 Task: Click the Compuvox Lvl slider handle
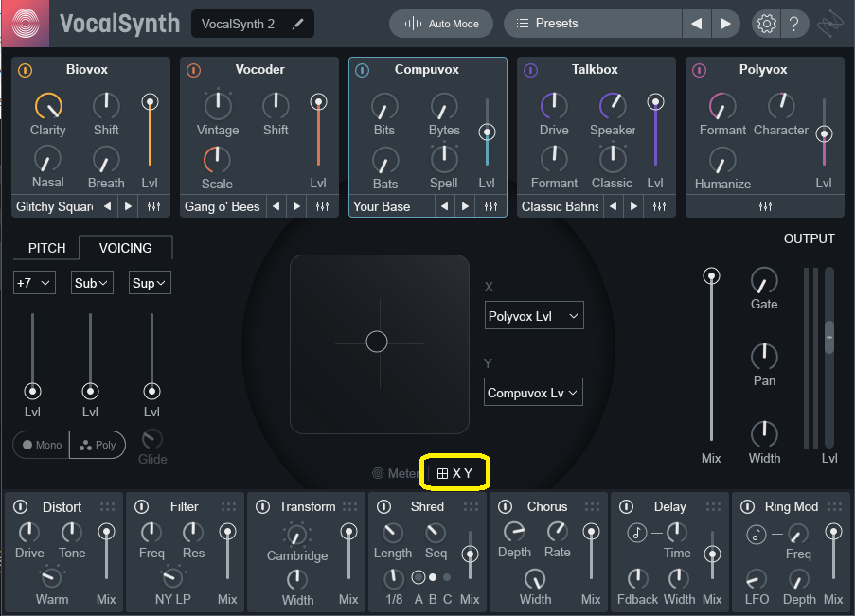[x=487, y=132]
